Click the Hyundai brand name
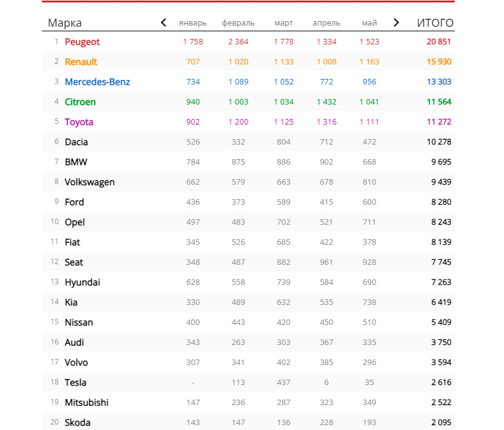The image size is (504, 430). pos(83,282)
